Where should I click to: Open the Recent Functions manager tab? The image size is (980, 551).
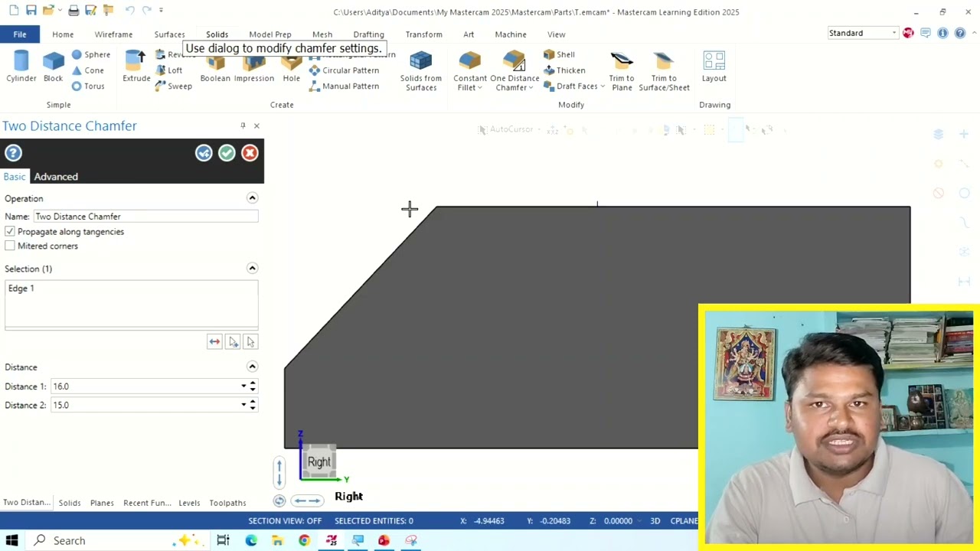point(147,503)
